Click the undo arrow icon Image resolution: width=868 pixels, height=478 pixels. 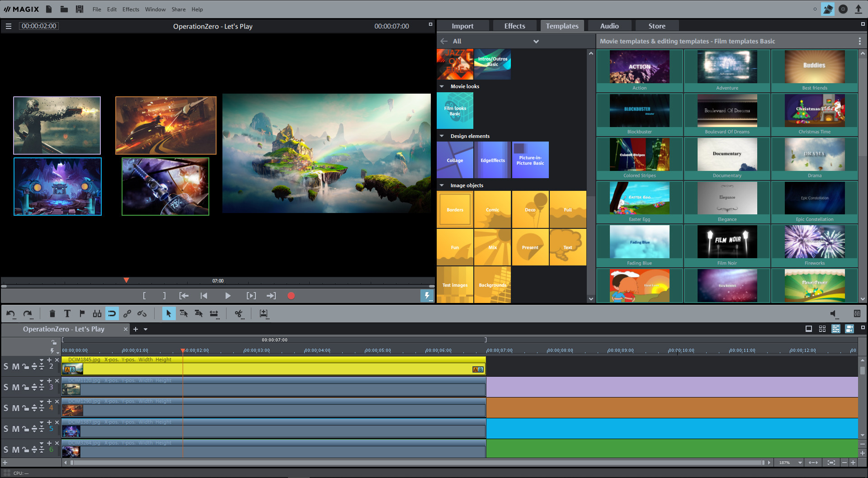coord(11,313)
